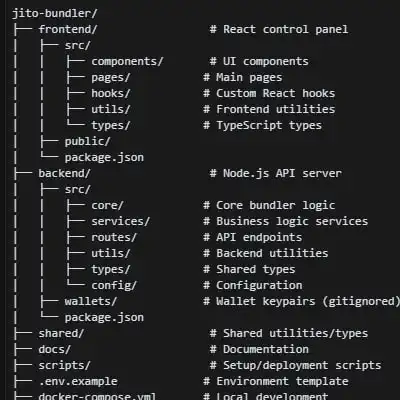Viewport: 400px width, 400px height.
Task: Select the docs/ folder entry
Action: click(54, 349)
